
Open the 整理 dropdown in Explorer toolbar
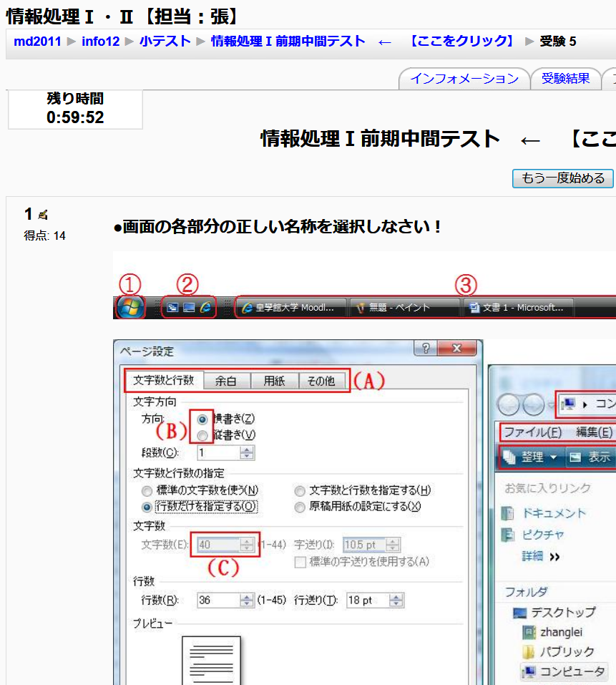coord(528,457)
